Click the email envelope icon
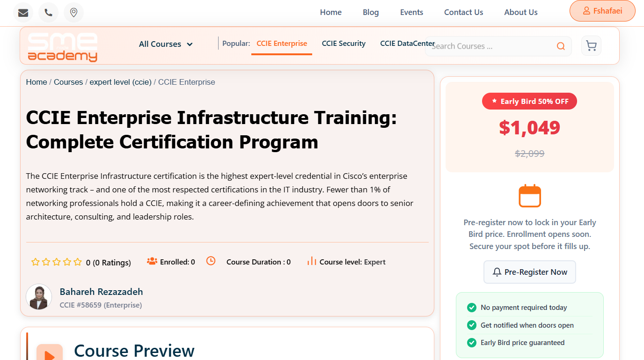Viewport: 644px width, 360px height. [23, 13]
